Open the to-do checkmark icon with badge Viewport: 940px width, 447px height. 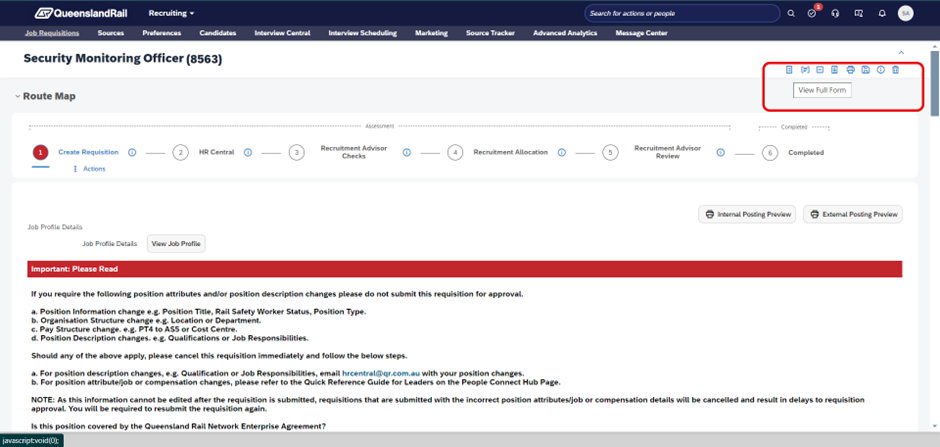pos(812,13)
